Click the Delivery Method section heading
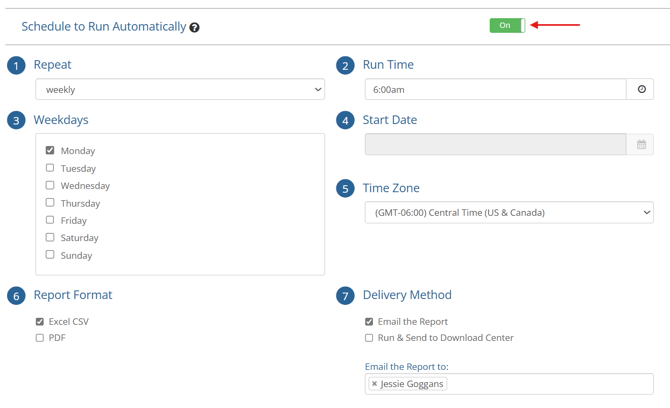Viewport: 670px width, 408px height. pyautogui.click(x=407, y=295)
